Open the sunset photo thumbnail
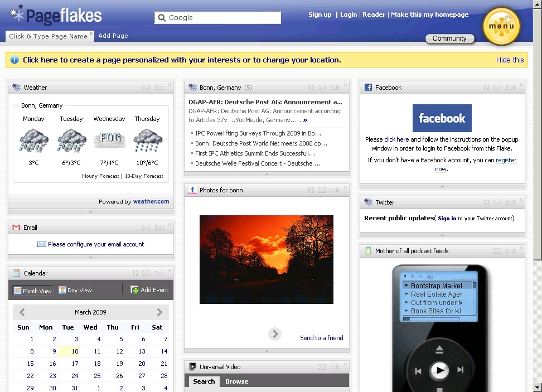Viewport: 542px width, 392px height. [267, 260]
